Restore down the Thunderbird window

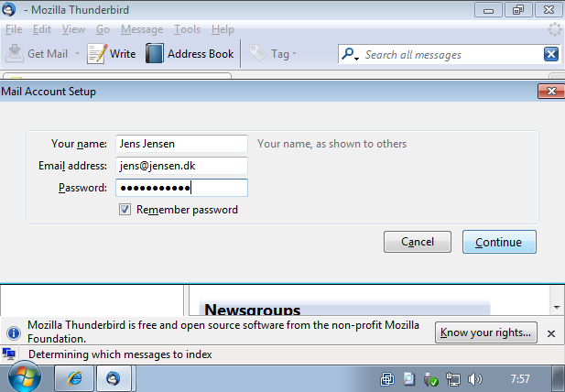[518, 10]
